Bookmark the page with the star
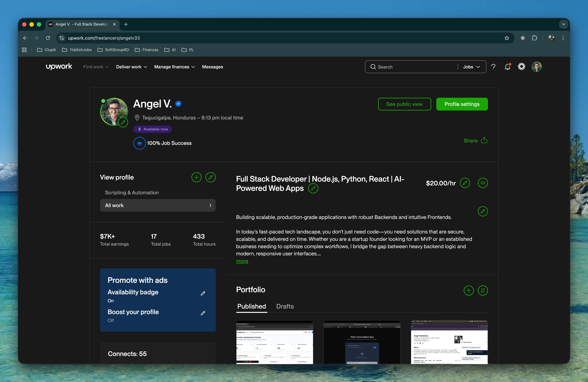This screenshot has height=382, width=588. click(507, 38)
